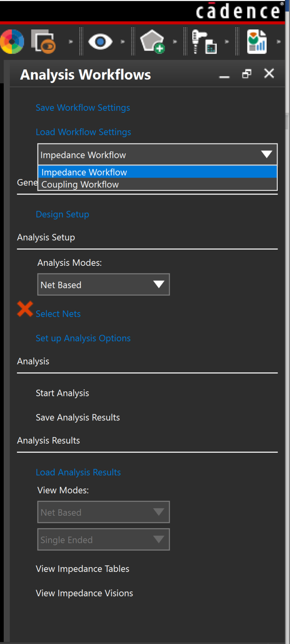Click the Analysis Results section header
The height and width of the screenshot is (644, 290).
click(48, 440)
